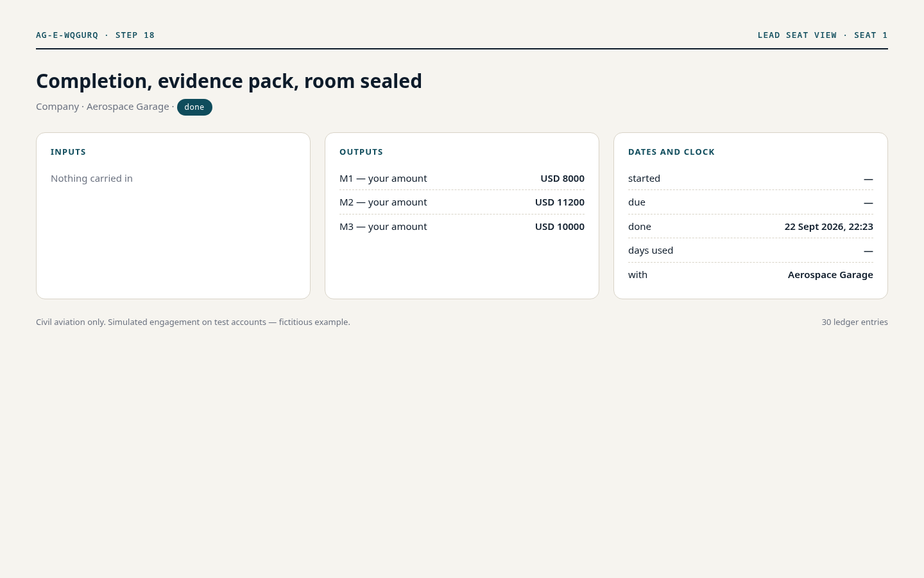924x578 pixels.
Task: Select the page title 'Completion, evidence pack, room sealed'
Action: (229, 81)
